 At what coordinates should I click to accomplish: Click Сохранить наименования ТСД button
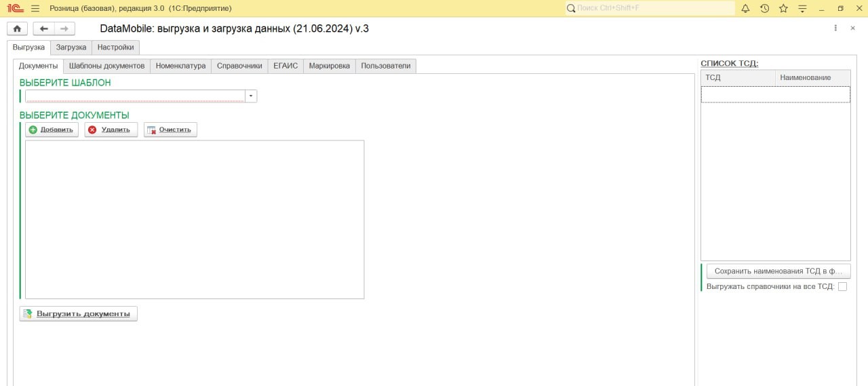coord(778,271)
